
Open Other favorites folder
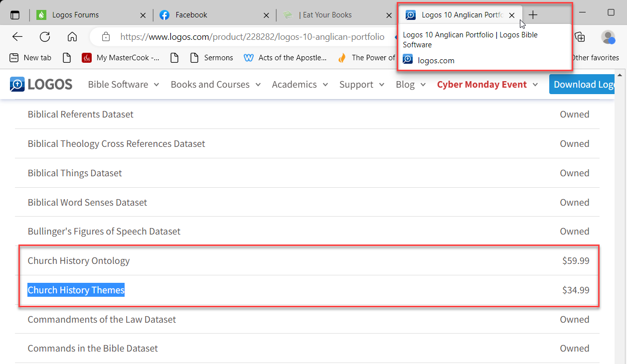pos(595,58)
